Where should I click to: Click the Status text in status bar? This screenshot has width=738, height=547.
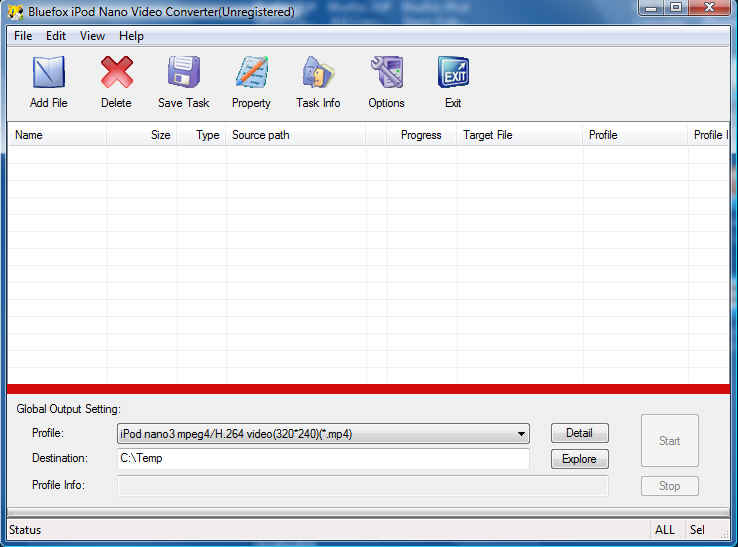[x=25, y=530]
